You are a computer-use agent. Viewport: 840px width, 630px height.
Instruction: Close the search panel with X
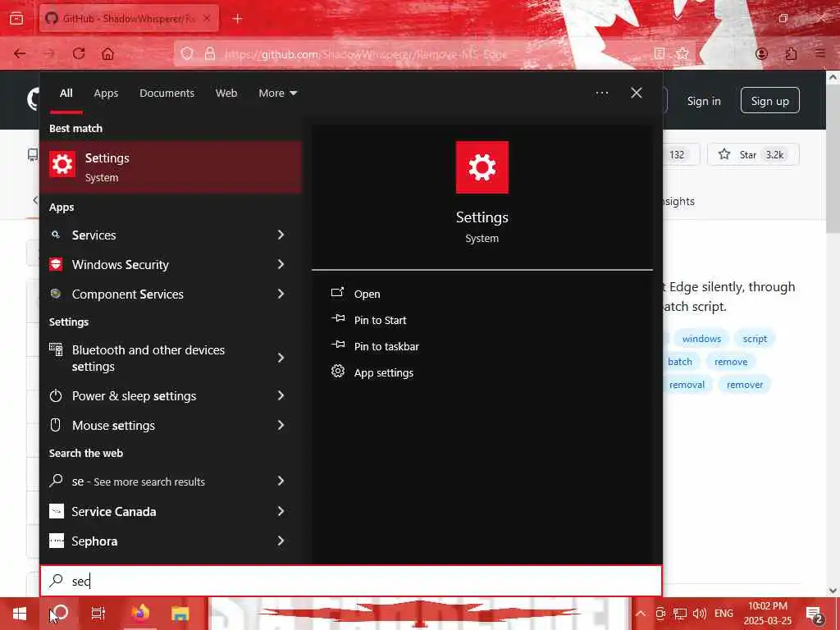click(x=637, y=94)
